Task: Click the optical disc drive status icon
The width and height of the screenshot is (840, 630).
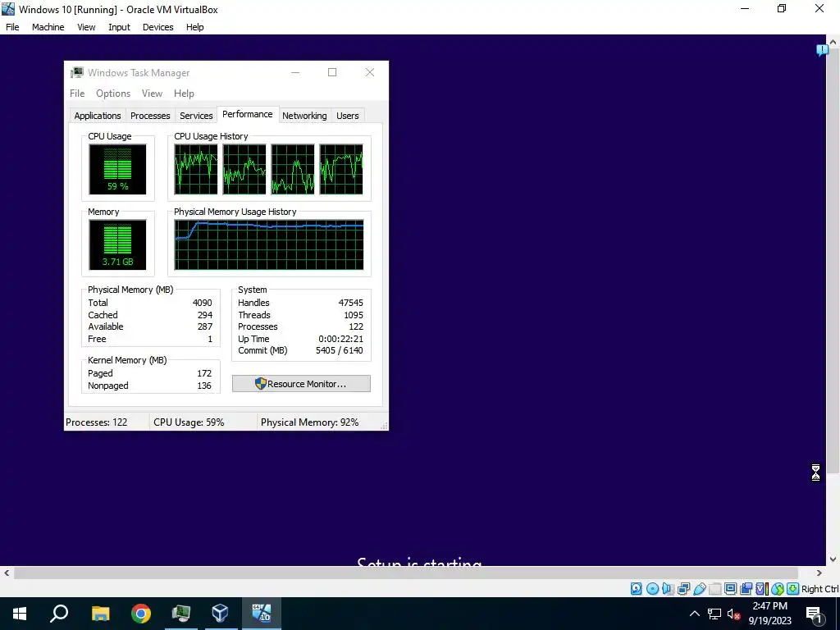Action: click(652, 589)
